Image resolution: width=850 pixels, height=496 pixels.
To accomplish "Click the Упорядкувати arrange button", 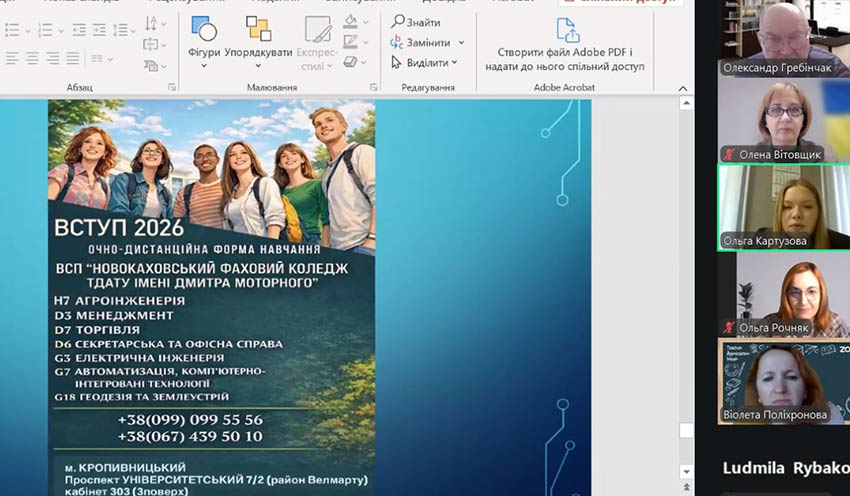I will (258, 42).
